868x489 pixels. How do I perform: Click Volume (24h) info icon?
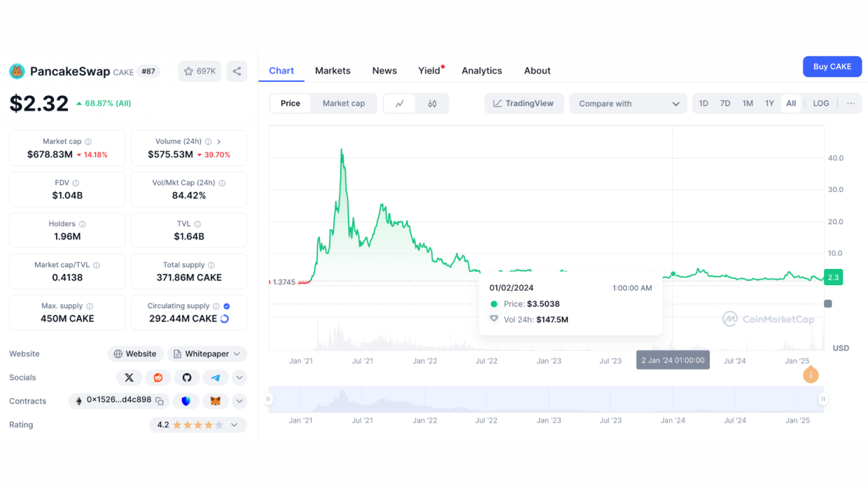click(208, 142)
